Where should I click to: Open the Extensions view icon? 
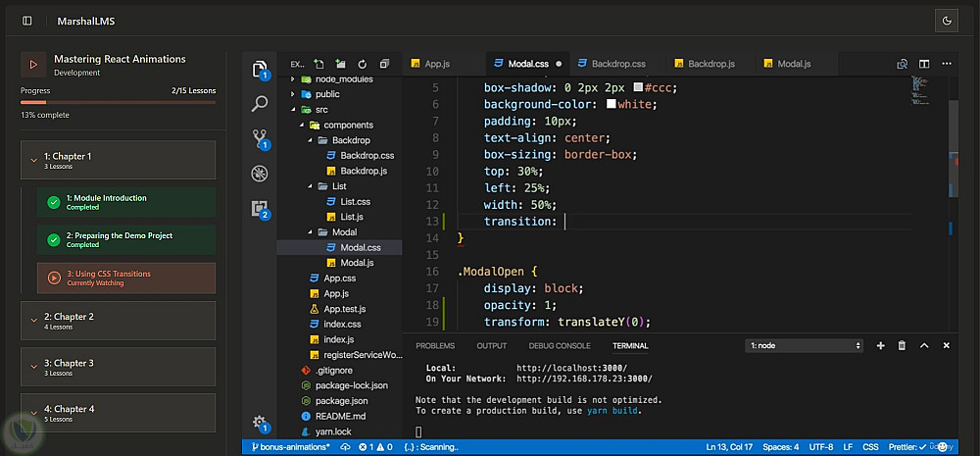[260, 209]
